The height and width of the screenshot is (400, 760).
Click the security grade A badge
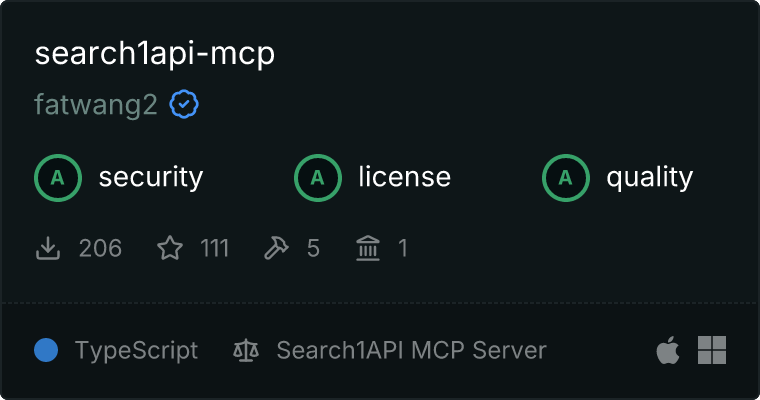58,178
